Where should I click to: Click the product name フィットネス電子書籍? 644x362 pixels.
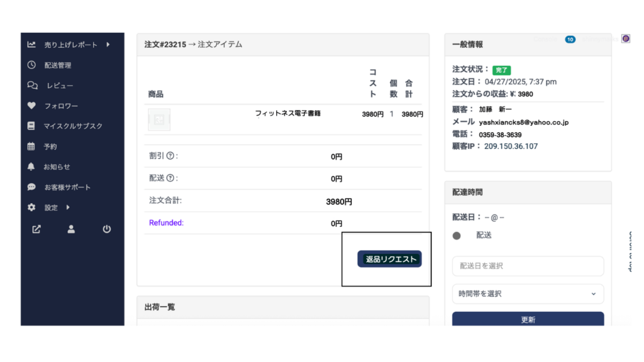(287, 113)
